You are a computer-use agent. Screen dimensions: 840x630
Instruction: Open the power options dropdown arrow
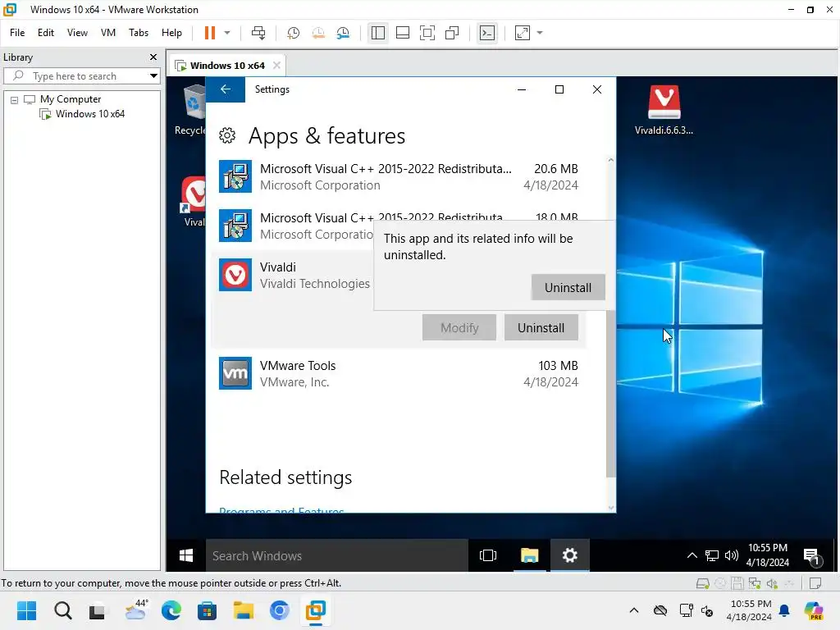[x=227, y=33]
